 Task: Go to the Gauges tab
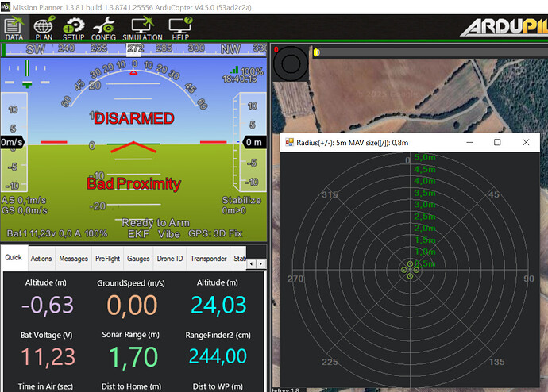click(138, 258)
